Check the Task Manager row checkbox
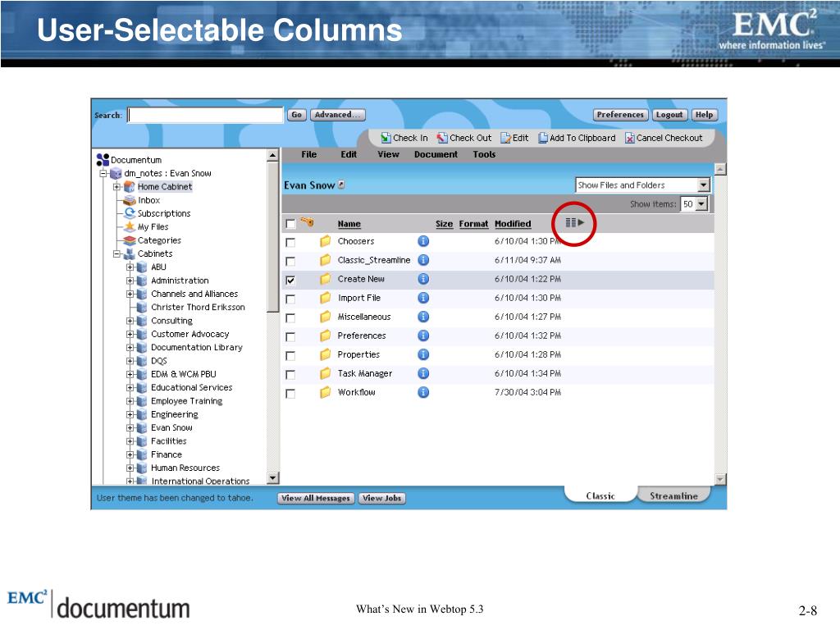 (x=290, y=374)
